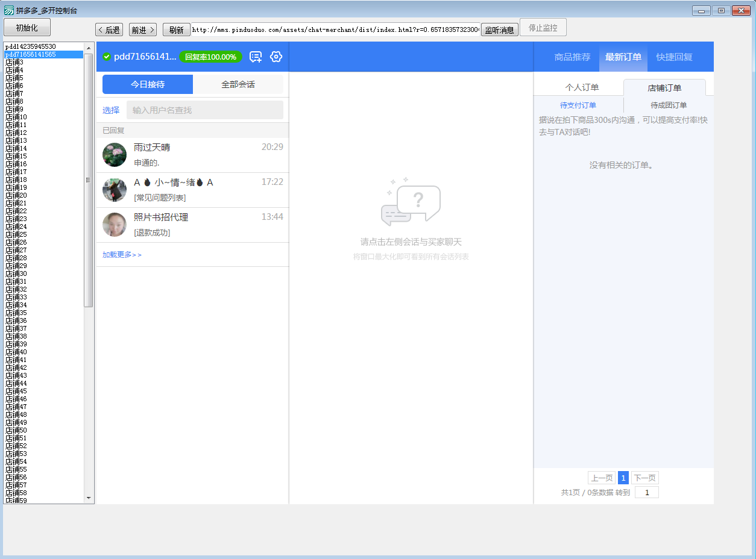
Task: Open 雨过天晴 avatar thumbnail
Action: [x=115, y=155]
